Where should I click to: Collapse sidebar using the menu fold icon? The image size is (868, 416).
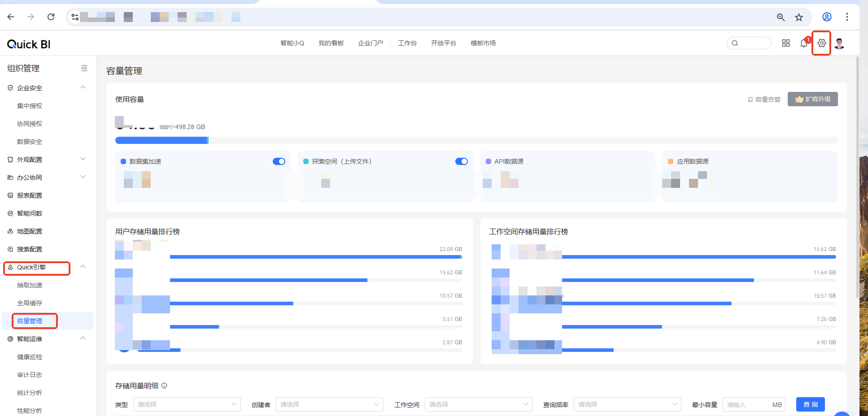pos(84,68)
